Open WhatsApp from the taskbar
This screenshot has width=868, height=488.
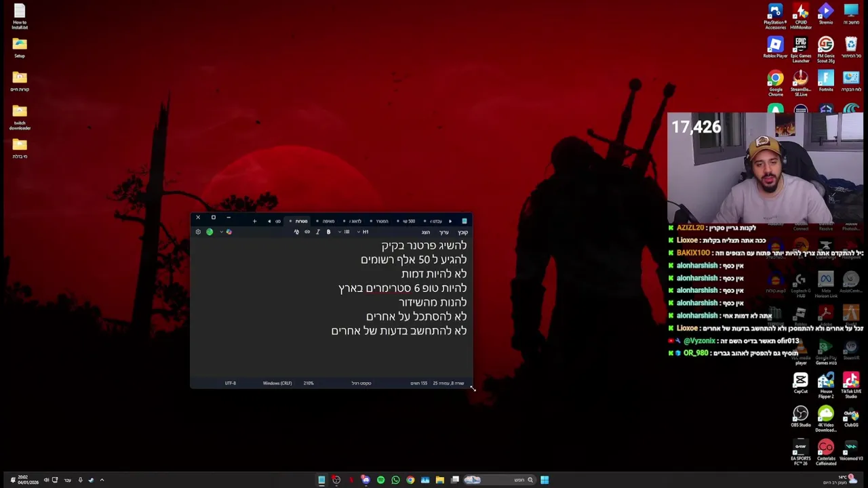(395, 480)
